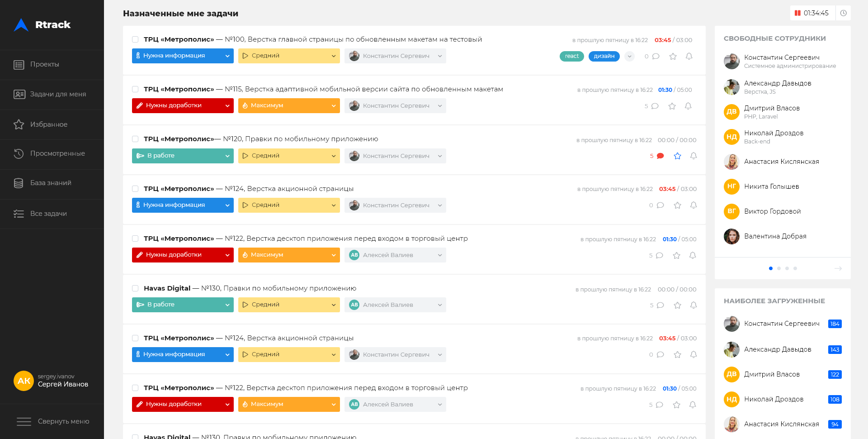Star the Havas Digital №130 task
Image resolution: width=868 pixels, height=439 pixels.
678,305
